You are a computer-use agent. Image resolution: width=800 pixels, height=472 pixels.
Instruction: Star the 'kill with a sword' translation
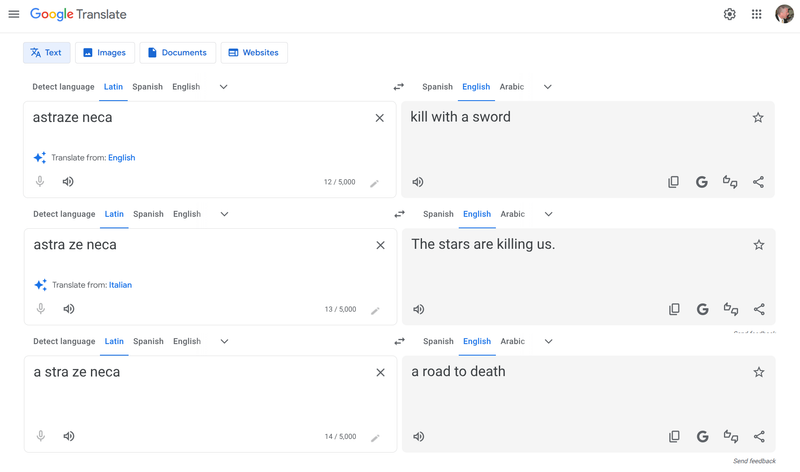click(x=757, y=118)
